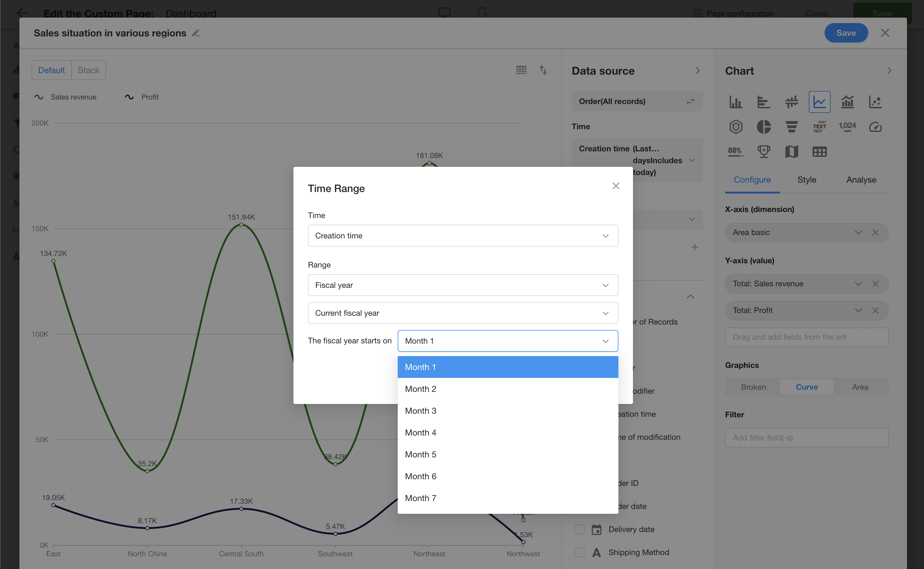Select the word cloud TEXT icon
Image resolution: width=924 pixels, height=569 pixels.
(x=819, y=127)
